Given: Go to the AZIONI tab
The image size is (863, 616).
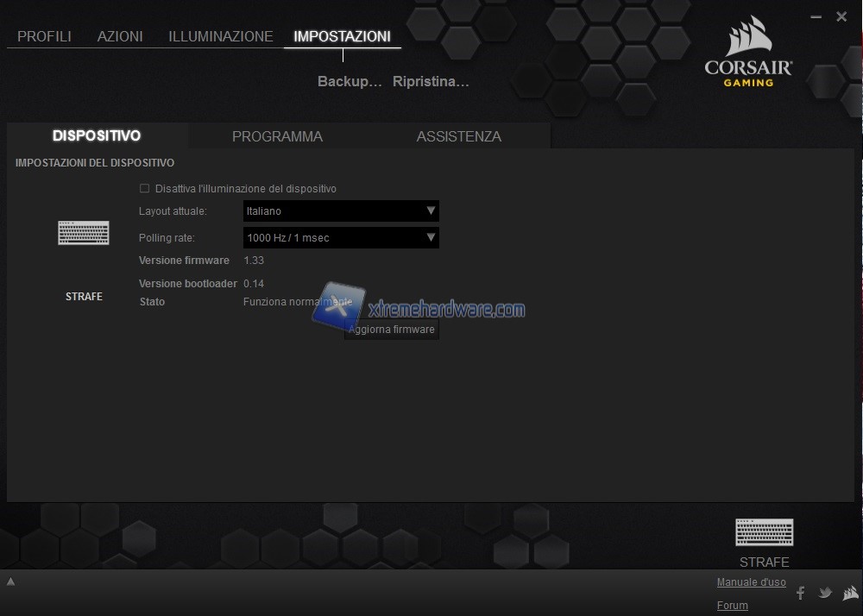Looking at the screenshot, I should (x=120, y=36).
